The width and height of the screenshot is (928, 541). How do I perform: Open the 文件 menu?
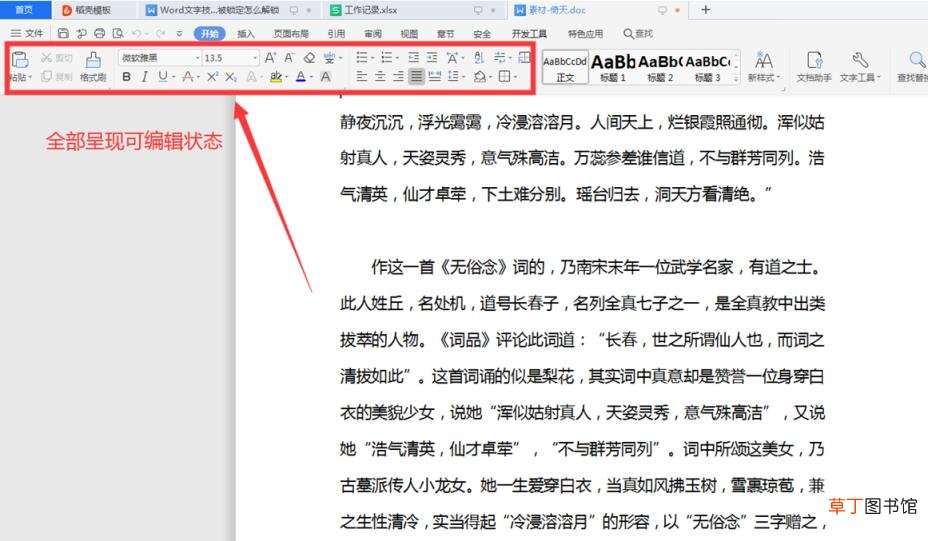tap(27, 33)
